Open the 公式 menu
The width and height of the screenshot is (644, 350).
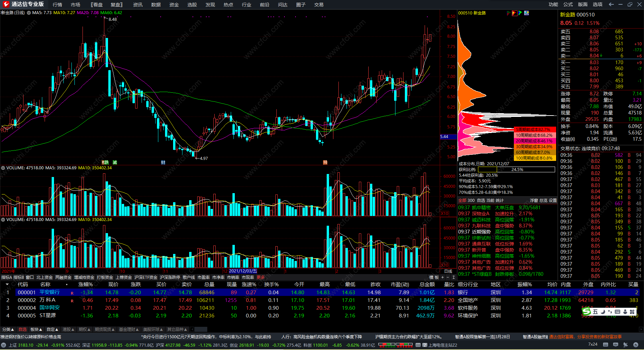coord(568,4)
